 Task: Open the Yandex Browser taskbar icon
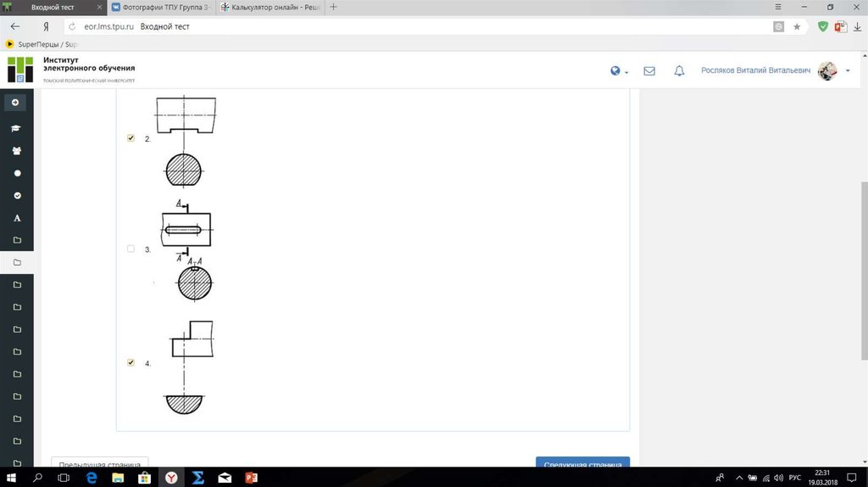[171, 478]
